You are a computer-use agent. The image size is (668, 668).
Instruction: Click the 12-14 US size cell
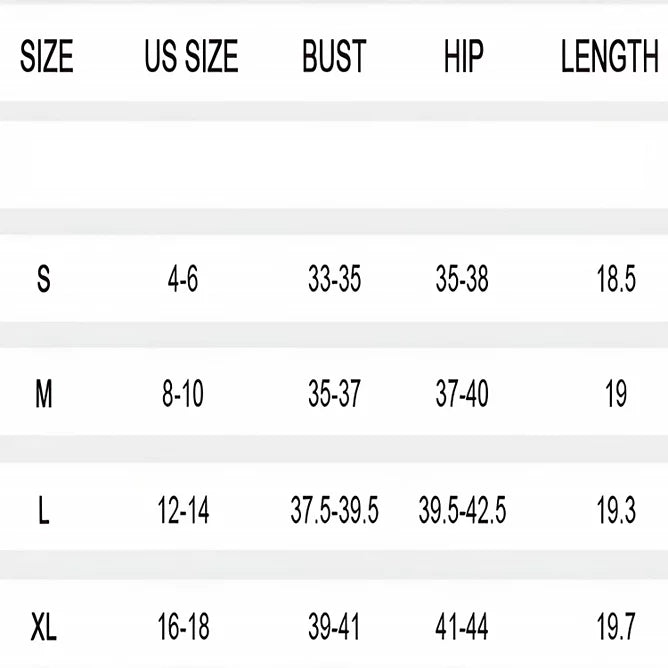coord(183,510)
